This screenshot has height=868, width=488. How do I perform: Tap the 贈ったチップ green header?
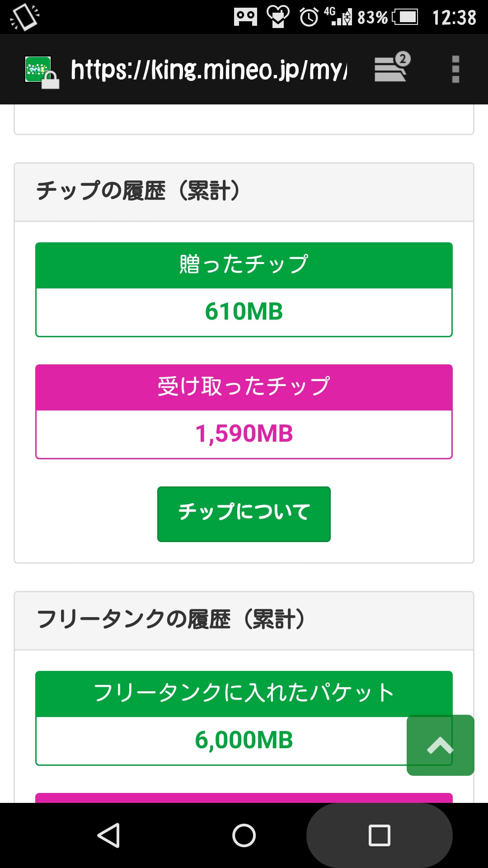[x=244, y=265]
